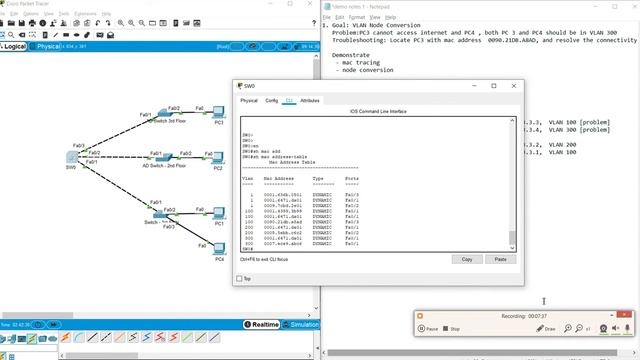Add simple PDU envelope icon

click(x=100, y=35)
